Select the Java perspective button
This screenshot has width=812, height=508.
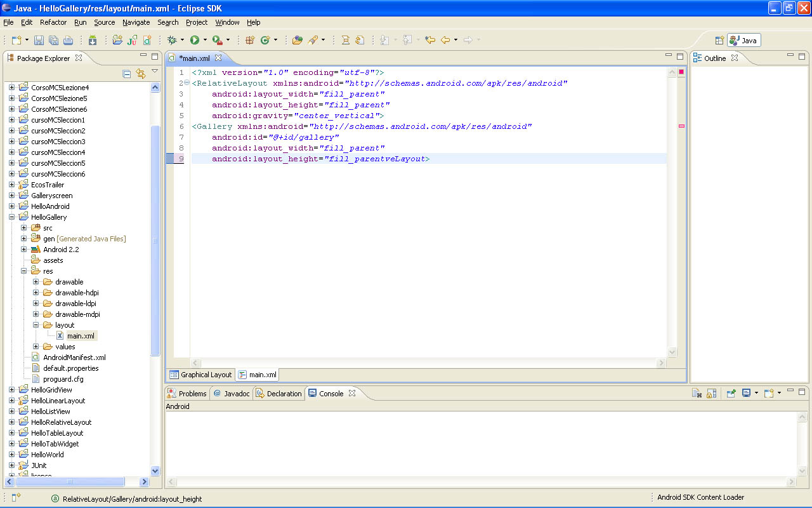(x=743, y=40)
